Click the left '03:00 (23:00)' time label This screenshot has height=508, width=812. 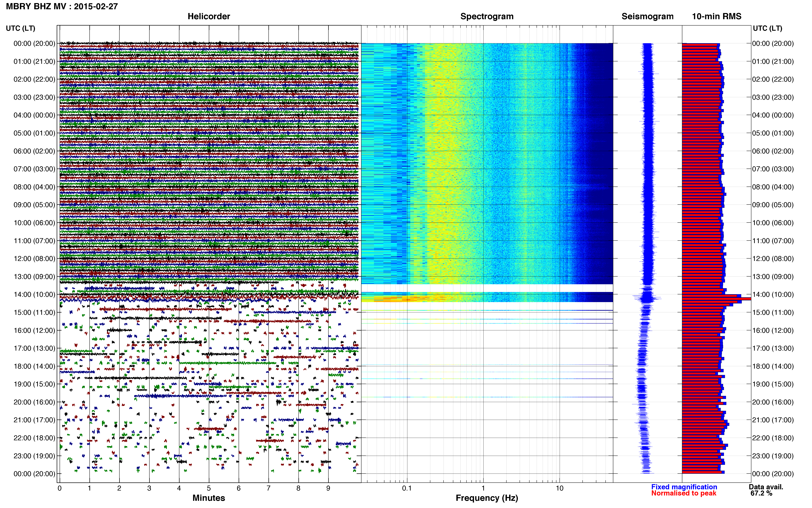pos(34,97)
